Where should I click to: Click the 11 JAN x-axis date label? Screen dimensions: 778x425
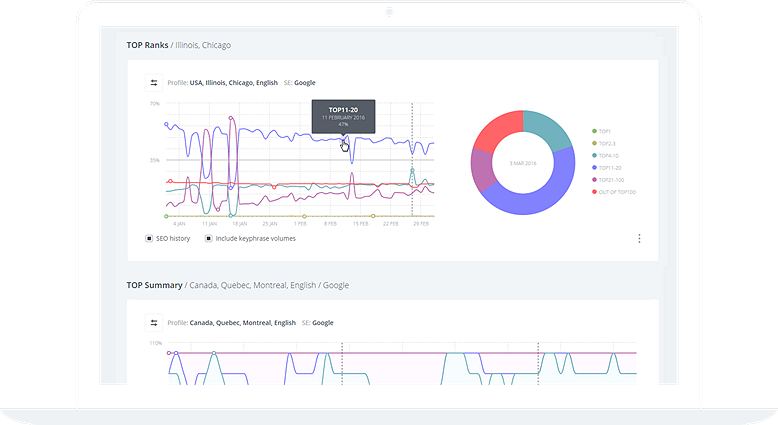click(x=209, y=224)
